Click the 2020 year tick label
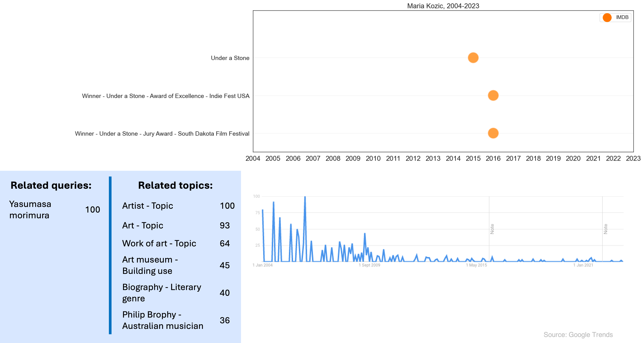 pos(573,159)
